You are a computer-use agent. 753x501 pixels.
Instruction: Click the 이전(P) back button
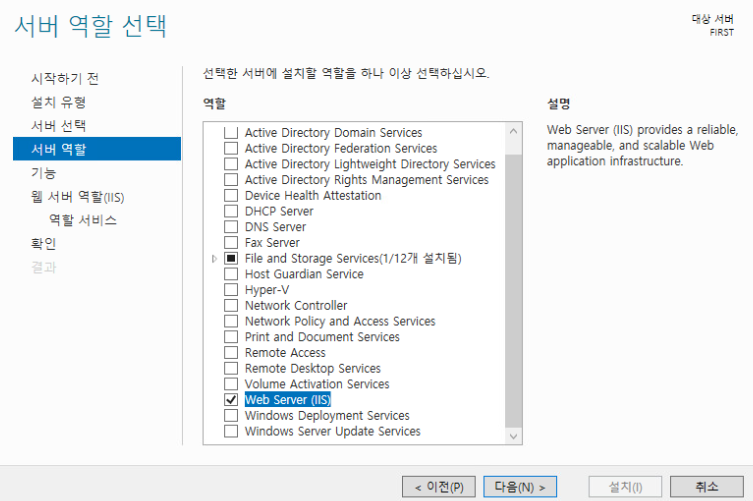pos(439,487)
